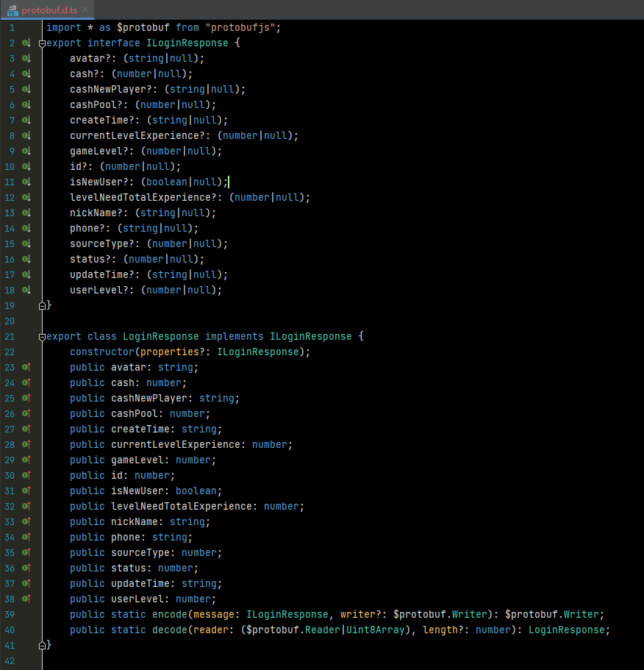Click $protobuf.Reader in the decode signature

pyautogui.click(x=293, y=630)
